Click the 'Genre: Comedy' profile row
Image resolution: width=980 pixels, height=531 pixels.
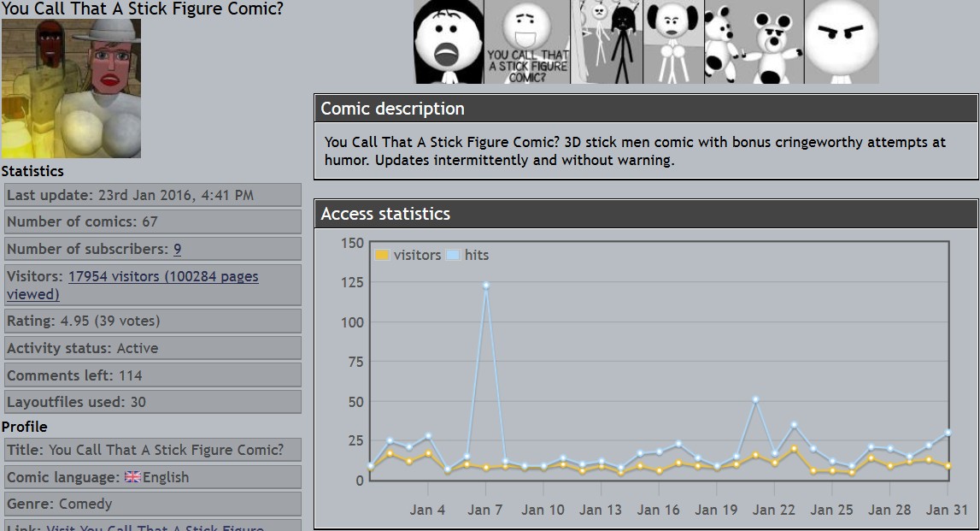152,504
